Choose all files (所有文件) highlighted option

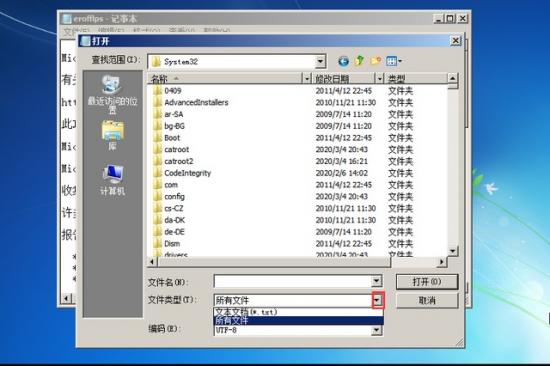tap(298, 320)
